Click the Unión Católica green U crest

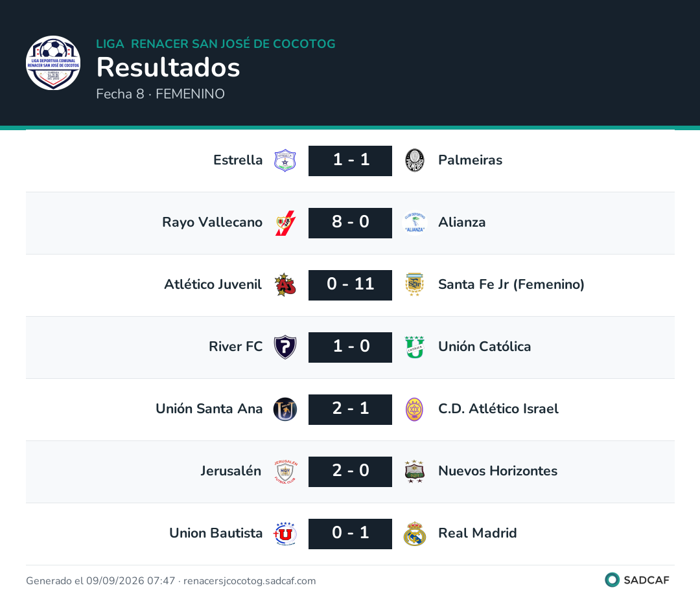click(x=415, y=347)
